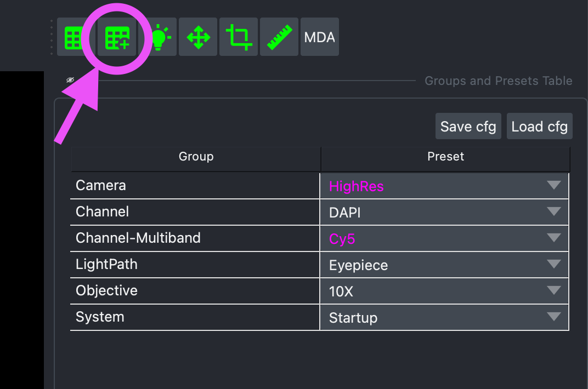
Task: Select the crop ROI tool icon
Action: [x=239, y=37]
